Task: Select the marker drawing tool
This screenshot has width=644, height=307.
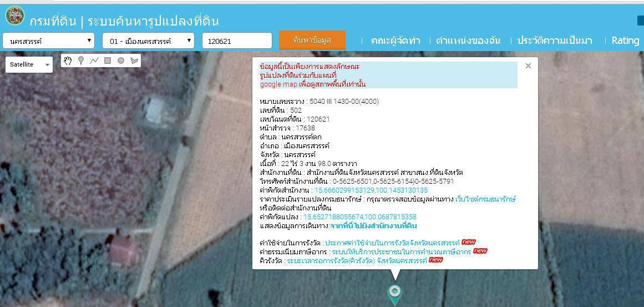Action: tap(81, 61)
